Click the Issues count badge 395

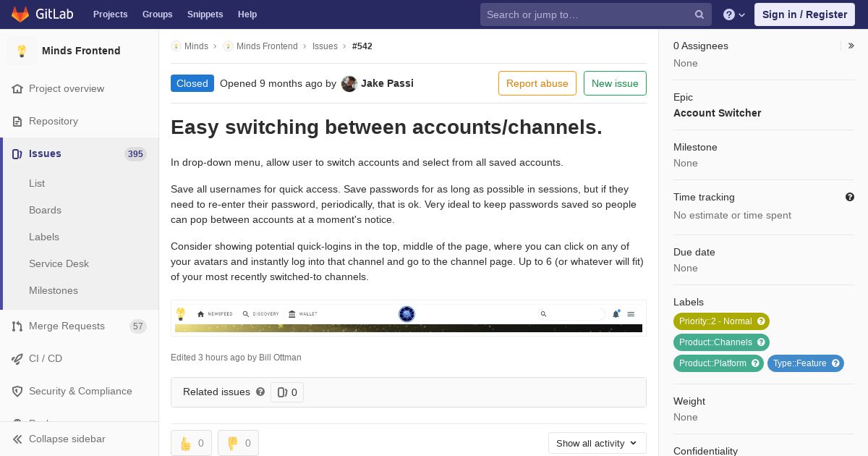coord(135,153)
